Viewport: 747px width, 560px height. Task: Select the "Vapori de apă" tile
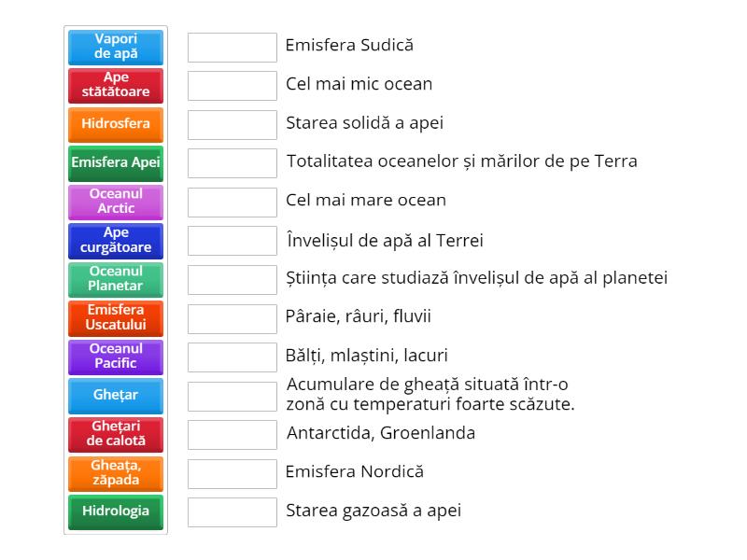[115, 46]
